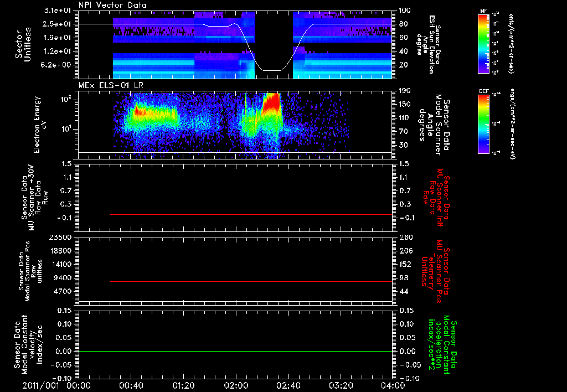Click the 'NF' label above color bar
The image size is (567, 392).
[x=483, y=11]
